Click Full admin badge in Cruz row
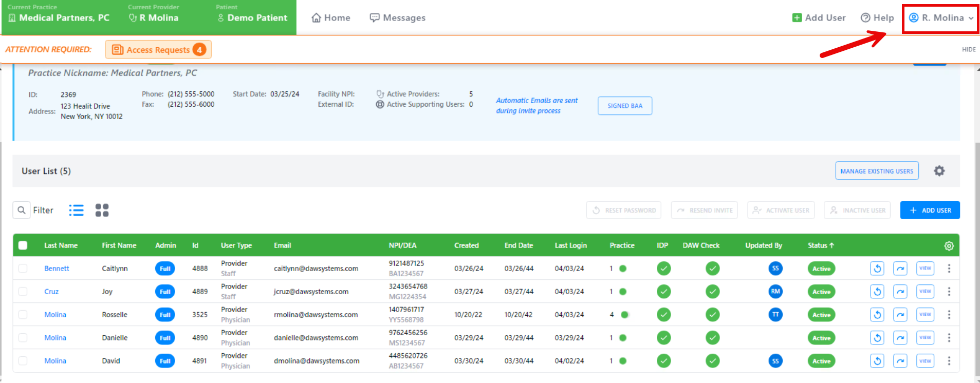Viewport: 980px width, 383px height. (165, 292)
